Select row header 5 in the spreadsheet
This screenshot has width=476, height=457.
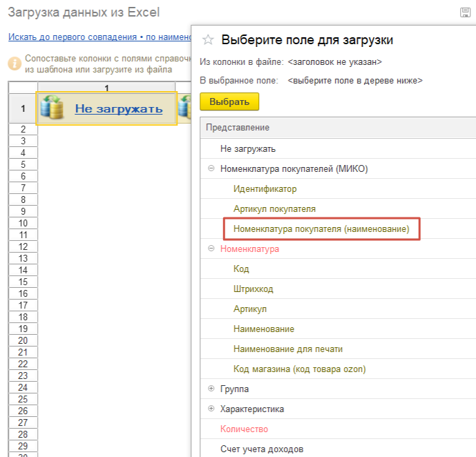[x=23, y=164]
